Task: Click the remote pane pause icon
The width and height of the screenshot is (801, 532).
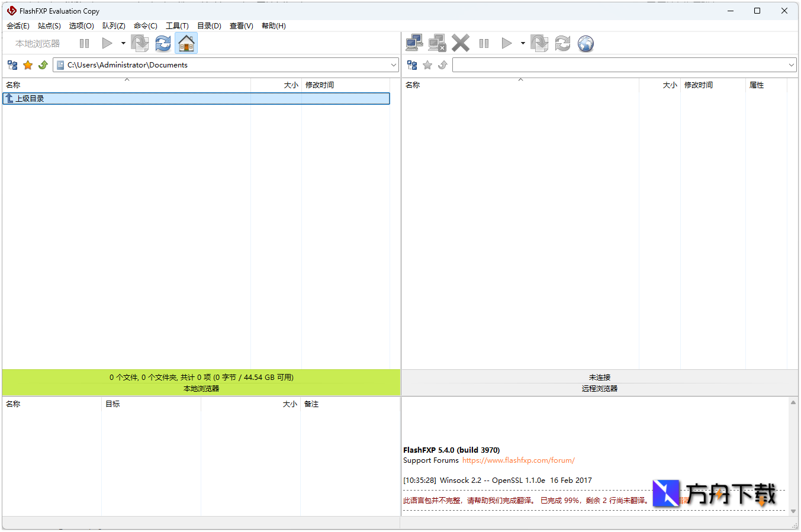Action: (x=484, y=43)
